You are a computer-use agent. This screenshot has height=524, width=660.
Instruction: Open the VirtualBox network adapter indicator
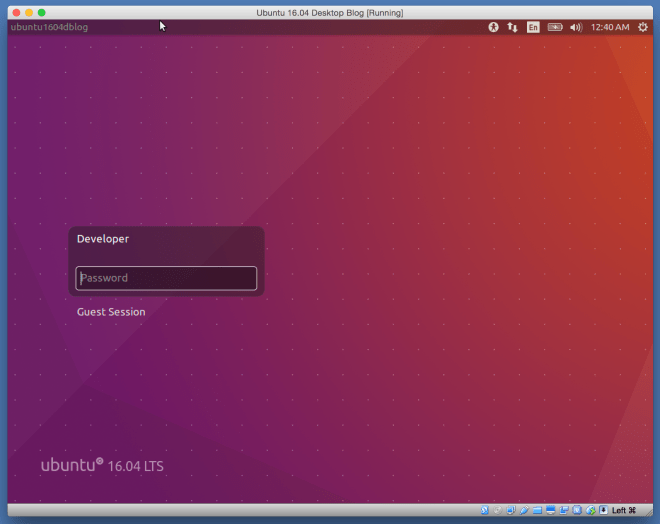pos(511,510)
